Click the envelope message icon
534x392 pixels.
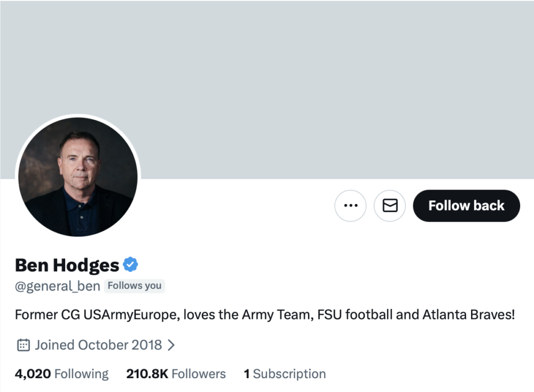pos(390,206)
